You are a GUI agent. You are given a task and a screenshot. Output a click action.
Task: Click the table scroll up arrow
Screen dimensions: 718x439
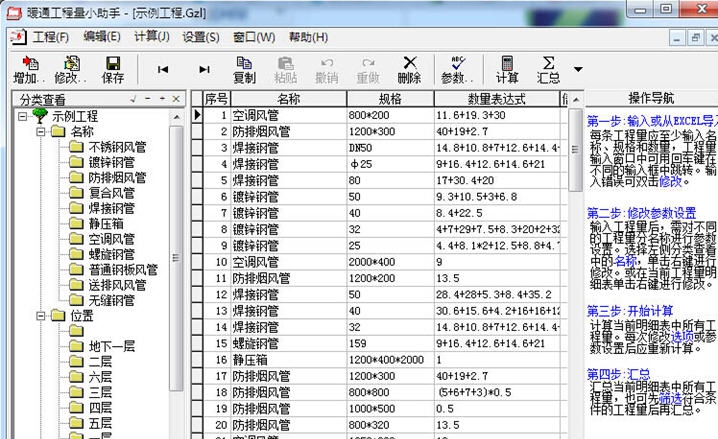click(576, 99)
